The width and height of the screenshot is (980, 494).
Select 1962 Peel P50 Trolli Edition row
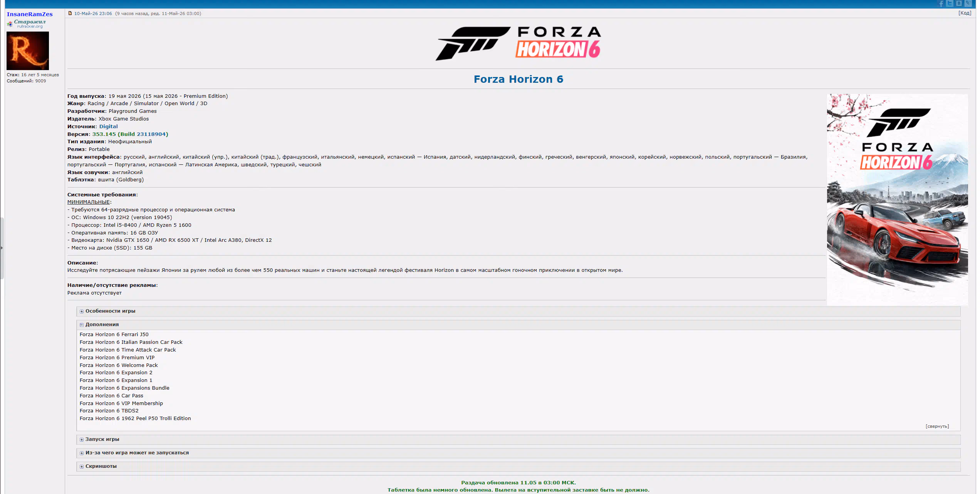(135, 419)
